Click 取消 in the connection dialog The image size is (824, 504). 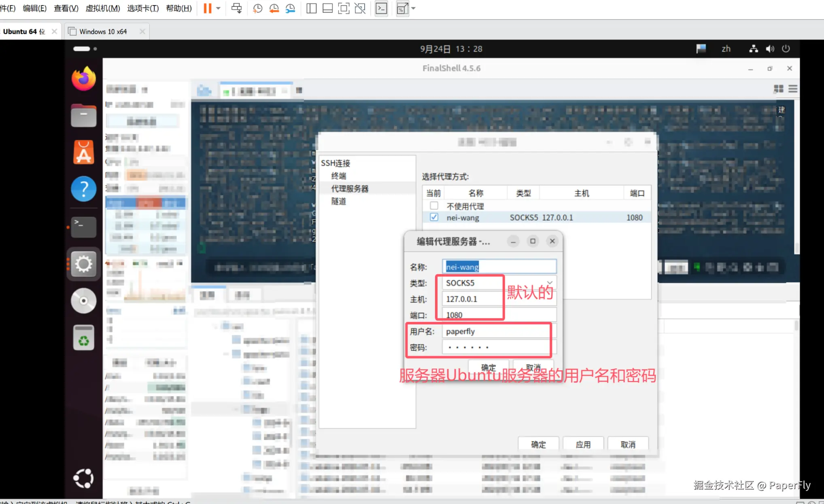click(x=628, y=444)
